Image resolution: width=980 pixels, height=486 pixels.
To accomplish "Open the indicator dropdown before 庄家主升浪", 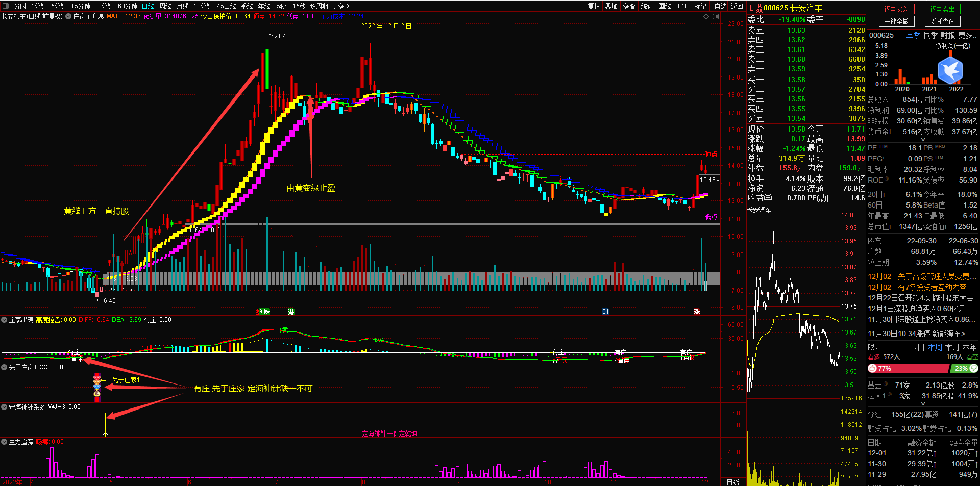I will point(68,16).
